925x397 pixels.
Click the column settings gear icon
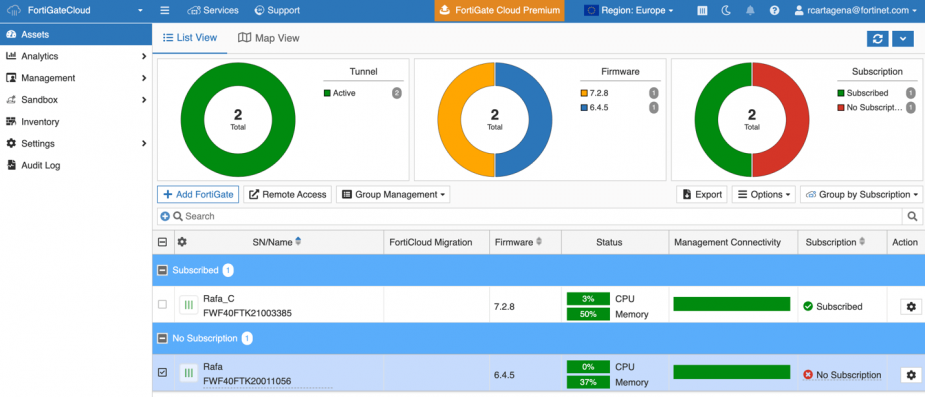[182, 242]
